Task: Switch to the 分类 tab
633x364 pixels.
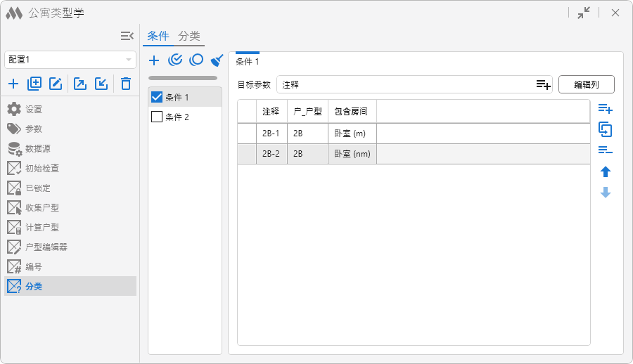Action: coord(189,36)
